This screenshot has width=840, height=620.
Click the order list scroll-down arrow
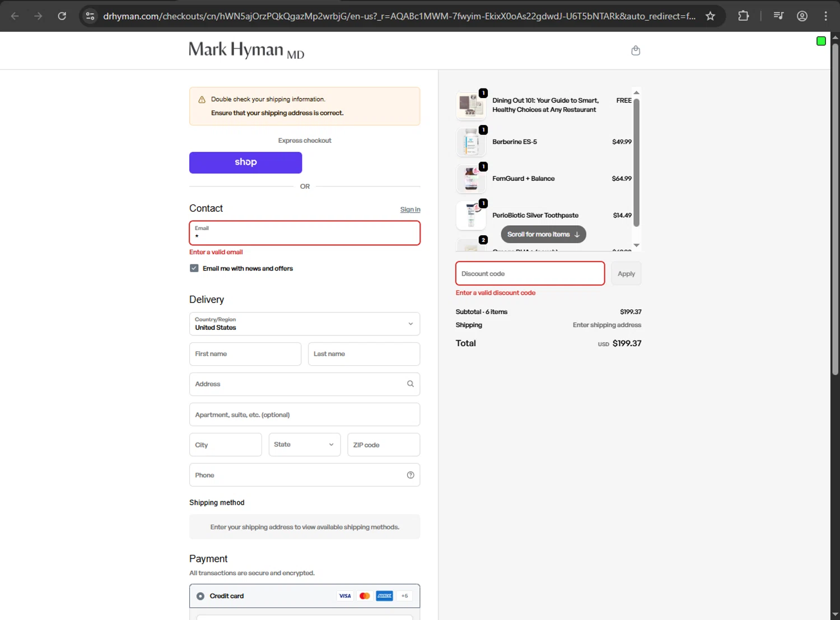tap(636, 245)
